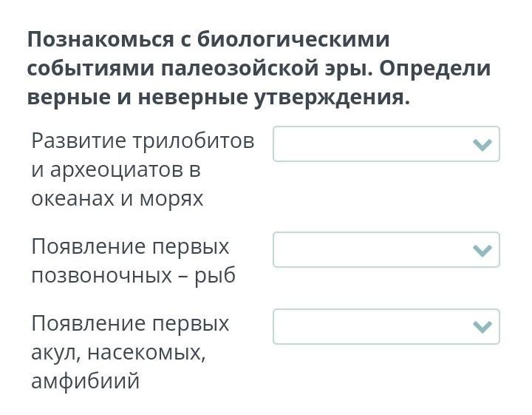Click the statement text "Появление первых позвоночных"

(130, 246)
